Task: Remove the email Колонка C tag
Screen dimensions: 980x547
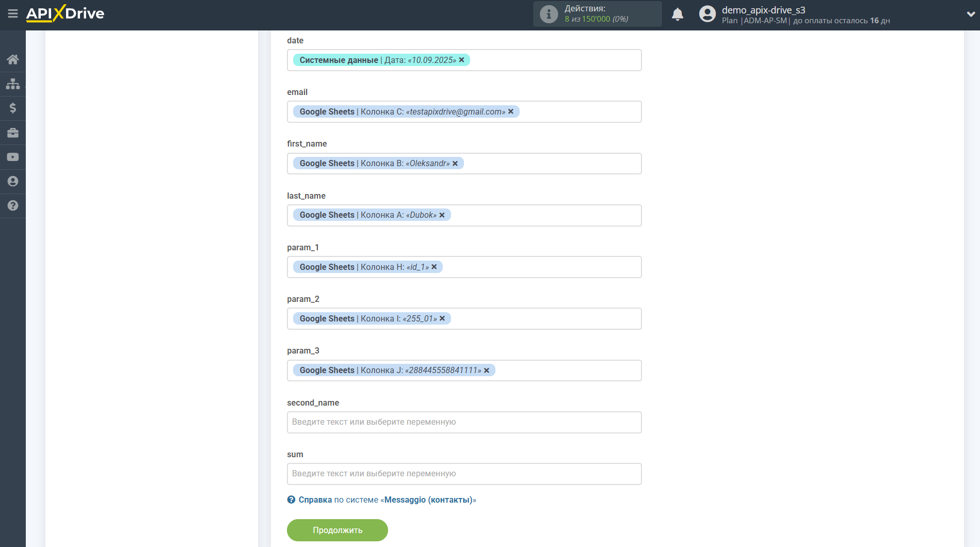Action: click(511, 111)
